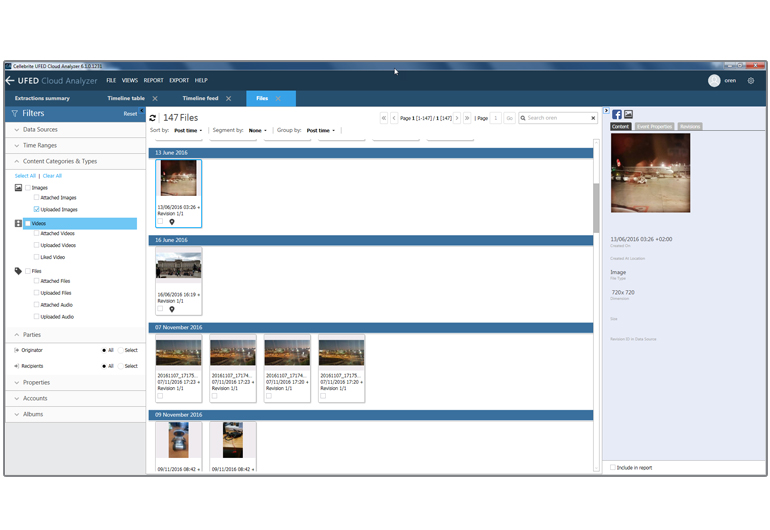The image size is (770, 530).
Task: Click the image icon in details panel
Action: coord(628,115)
